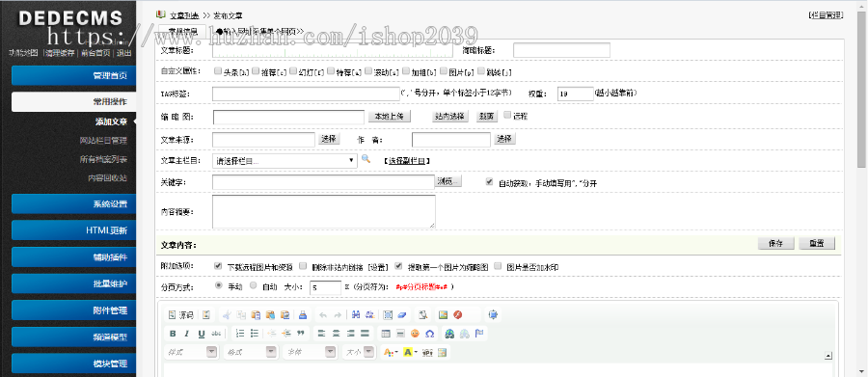Click the 站内选择 button
Screen dimensions: 868x377
click(x=450, y=117)
